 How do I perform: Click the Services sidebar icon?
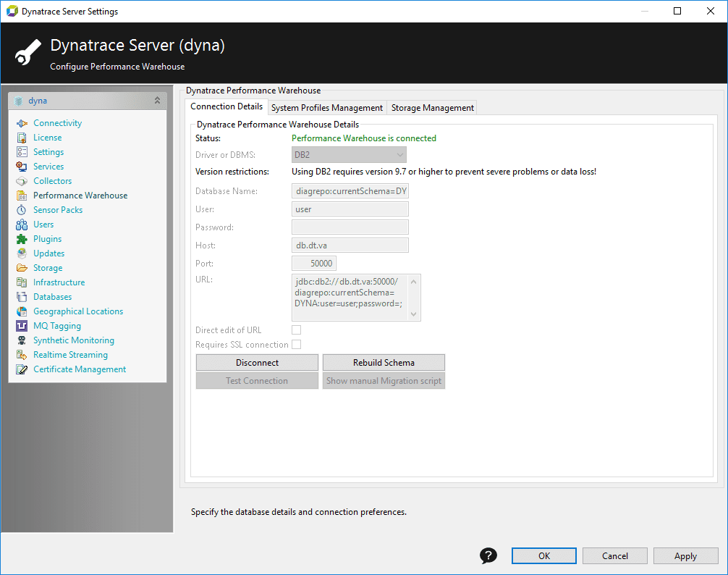(x=22, y=167)
